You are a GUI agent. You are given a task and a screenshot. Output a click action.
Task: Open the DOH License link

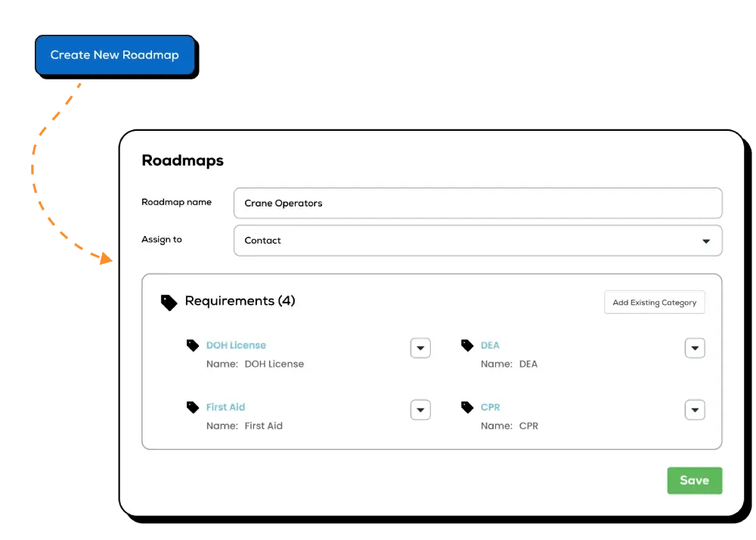point(236,345)
